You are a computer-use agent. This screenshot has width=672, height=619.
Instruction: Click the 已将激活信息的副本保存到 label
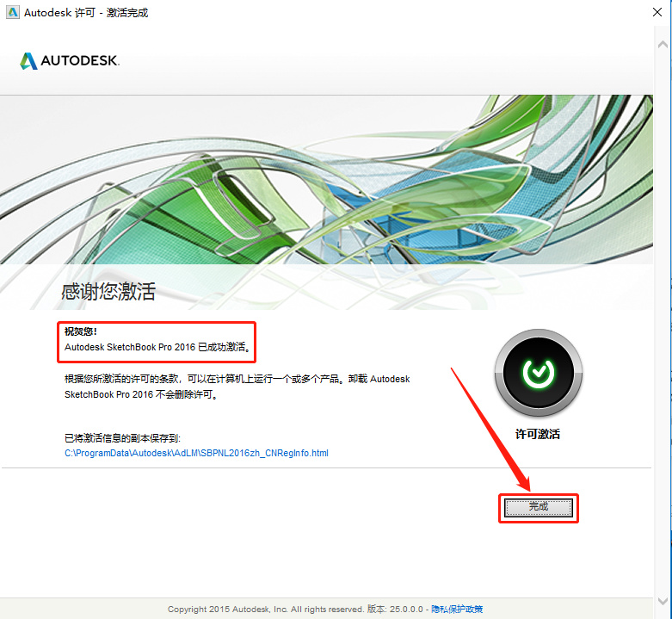coord(122,438)
